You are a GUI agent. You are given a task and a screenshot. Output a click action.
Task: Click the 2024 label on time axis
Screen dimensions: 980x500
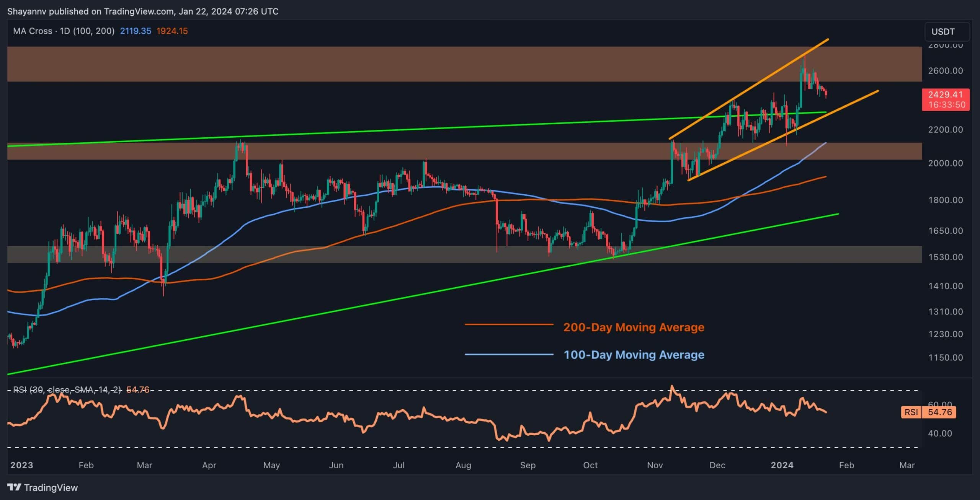coord(782,465)
